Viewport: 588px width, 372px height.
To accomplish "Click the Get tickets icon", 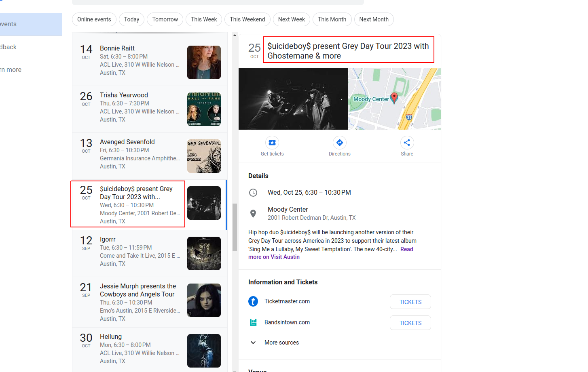I will [272, 143].
